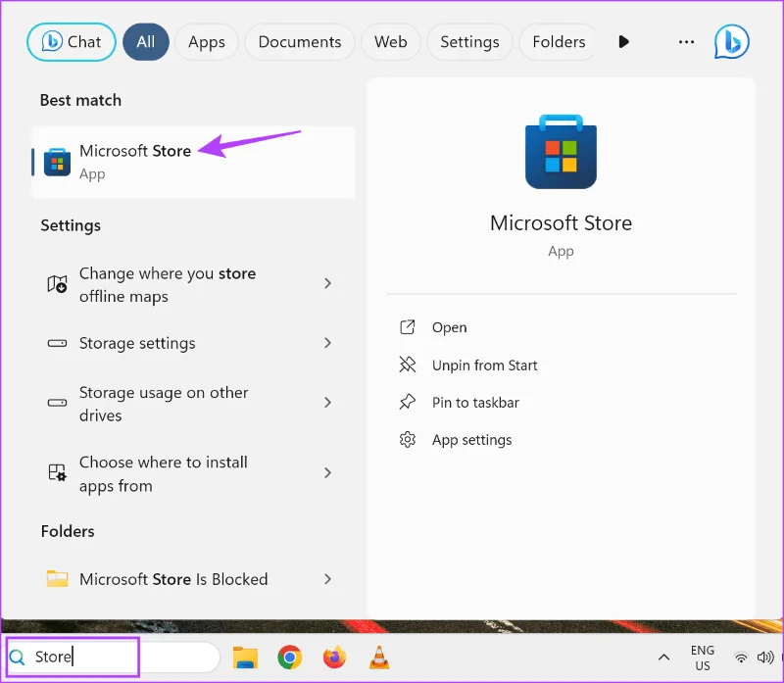Open File Explorer from the taskbar
Screen dimensions: 784x683
pos(245,657)
